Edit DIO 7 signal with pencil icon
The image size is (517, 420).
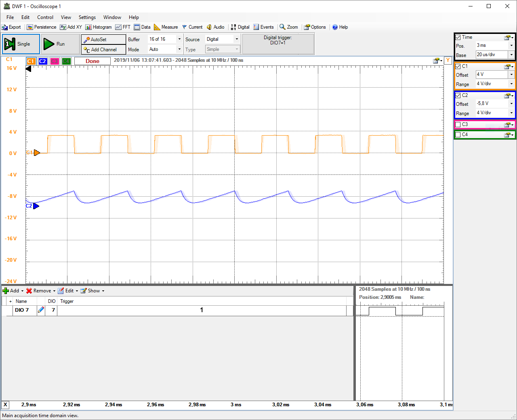(x=41, y=310)
